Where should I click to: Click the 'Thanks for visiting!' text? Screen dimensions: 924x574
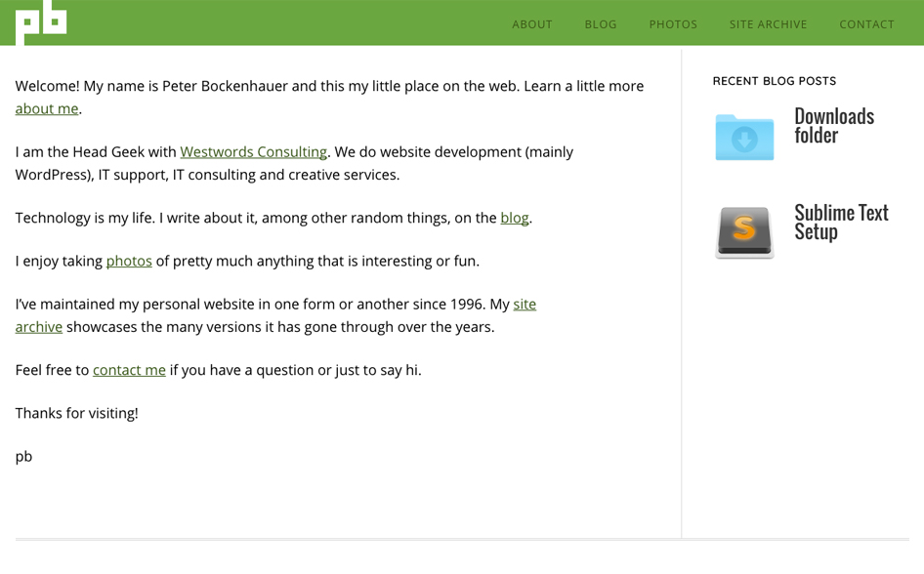point(76,414)
